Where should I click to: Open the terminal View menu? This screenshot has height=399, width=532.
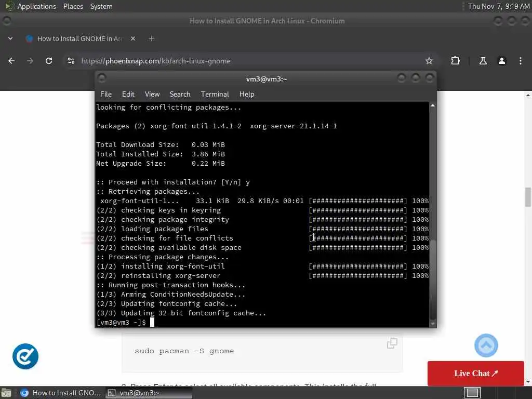tap(152, 94)
